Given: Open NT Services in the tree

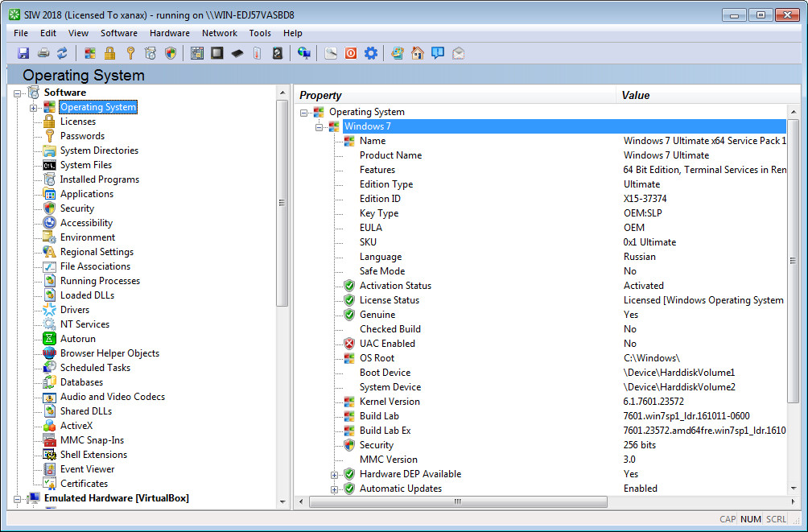Looking at the screenshot, I should click(x=85, y=324).
